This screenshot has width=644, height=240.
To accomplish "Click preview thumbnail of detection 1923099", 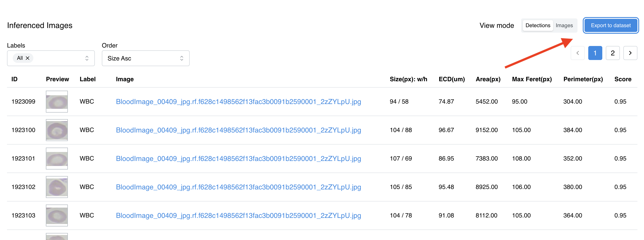I will pyautogui.click(x=57, y=102).
